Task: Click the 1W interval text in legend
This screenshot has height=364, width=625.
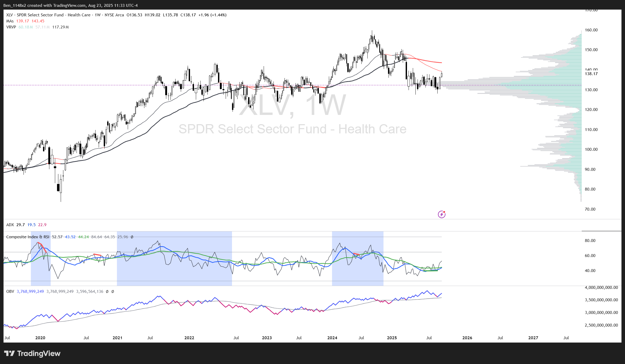Action: 98,15
